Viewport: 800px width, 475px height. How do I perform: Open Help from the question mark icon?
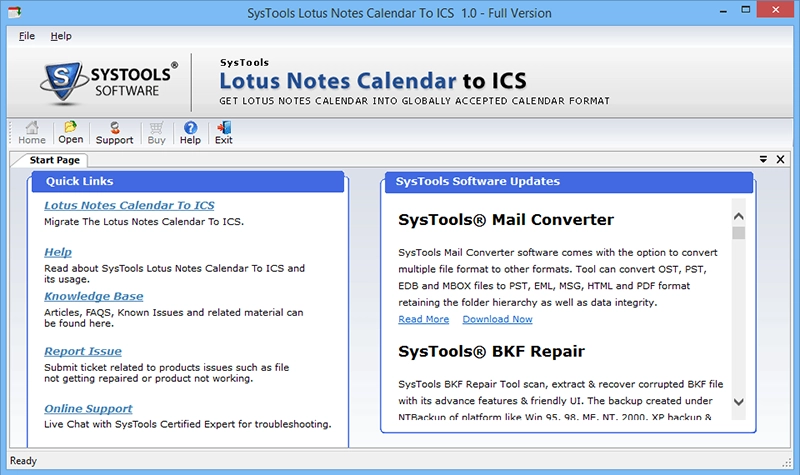pos(190,133)
